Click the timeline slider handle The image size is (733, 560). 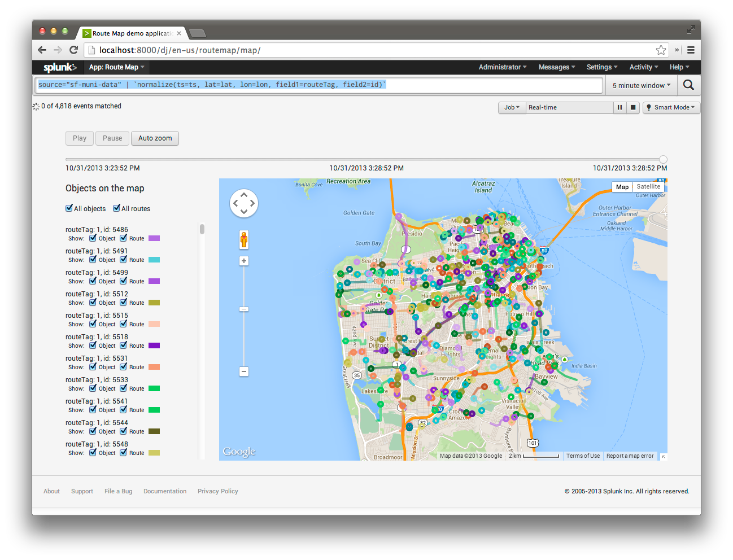663,159
